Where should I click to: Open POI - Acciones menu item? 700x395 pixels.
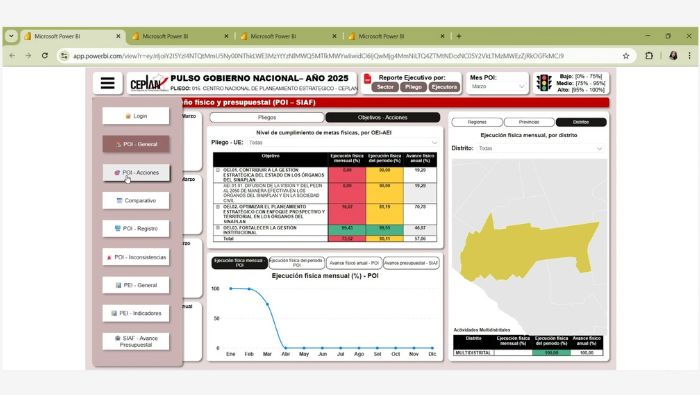tap(136, 173)
